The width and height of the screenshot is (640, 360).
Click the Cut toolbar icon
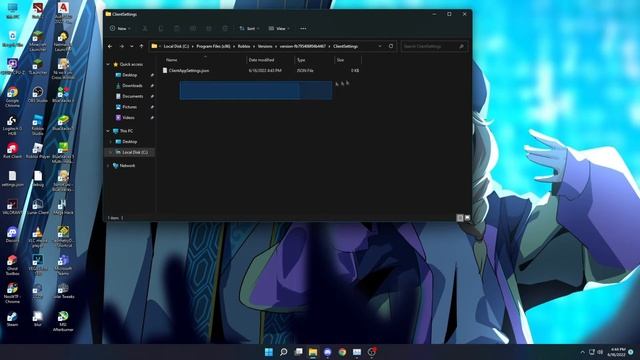click(144, 29)
